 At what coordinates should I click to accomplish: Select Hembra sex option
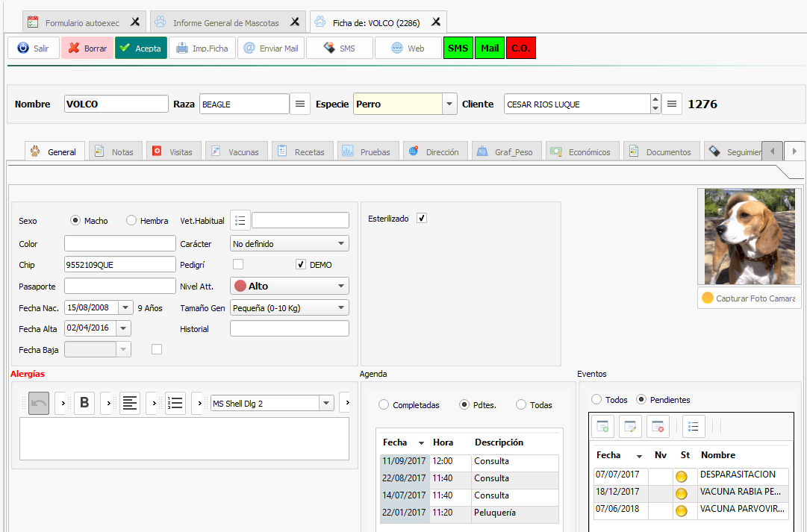pos(131,220)
